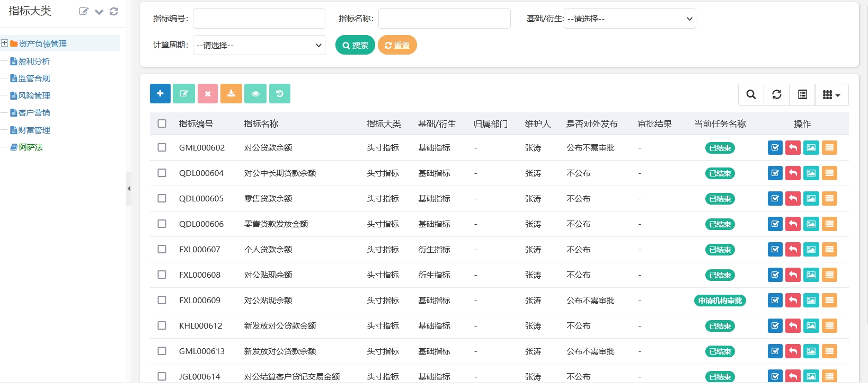Check the GML000613 row checkbox
This screenshot has width=868, height=388.
[162, 351]
